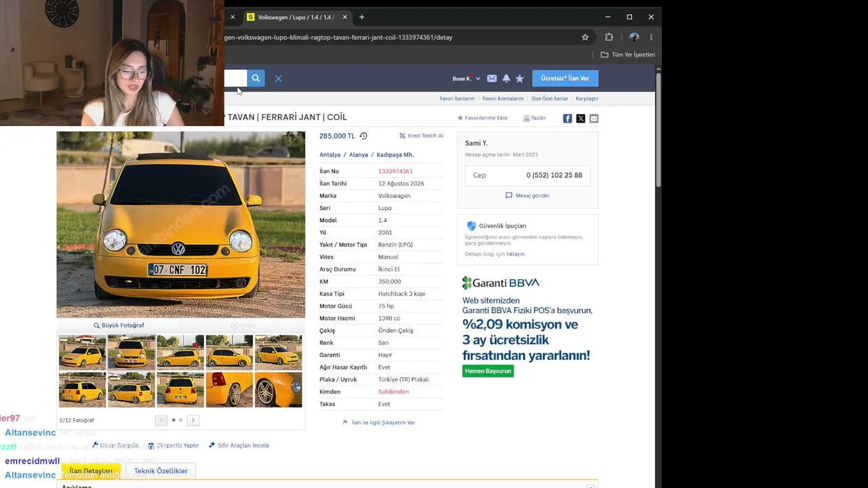
Task: Click the blue search magnifier button
Action: [256, 79]
